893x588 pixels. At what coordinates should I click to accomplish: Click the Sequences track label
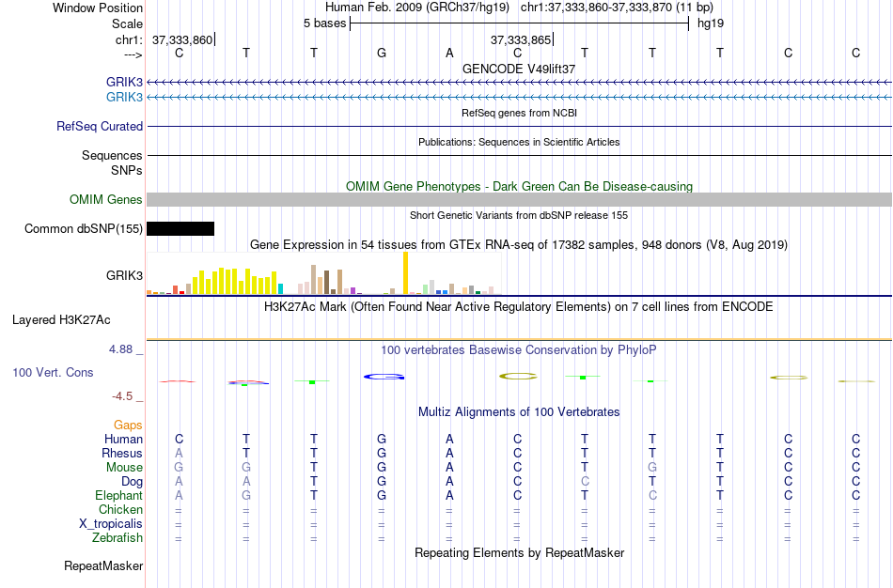point(112,155)
